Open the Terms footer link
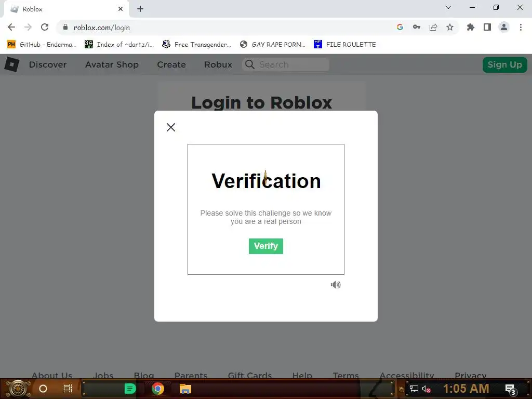Screen dimensions: 532x399 pyautogui.click(x=345, y=375)
